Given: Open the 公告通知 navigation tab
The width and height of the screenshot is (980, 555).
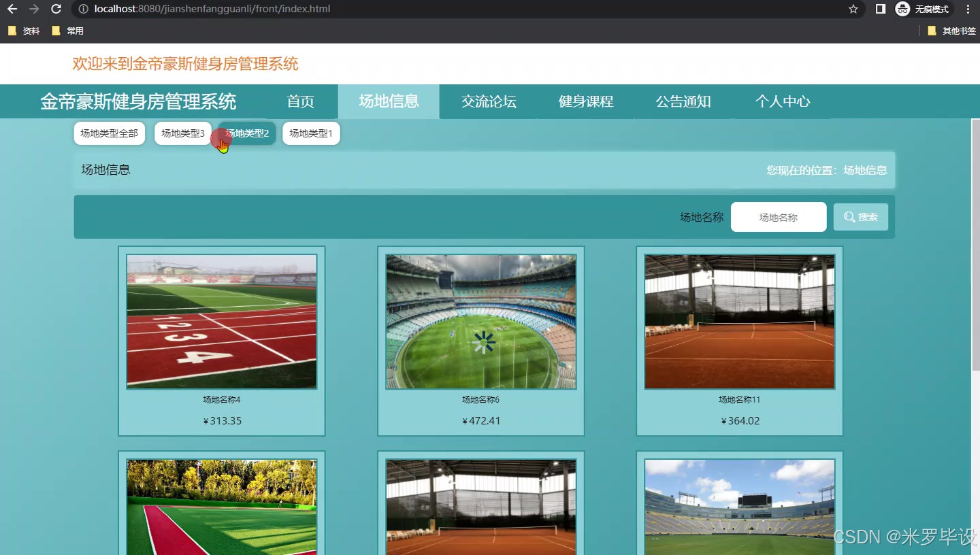Looking at the screenshot, I should point(683,101).
